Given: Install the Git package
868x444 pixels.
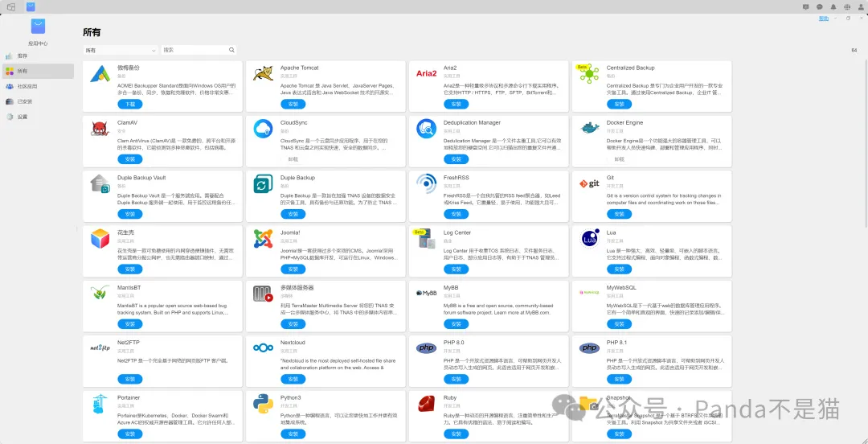Looking at the screenshot, I should [x=619, y=214].
